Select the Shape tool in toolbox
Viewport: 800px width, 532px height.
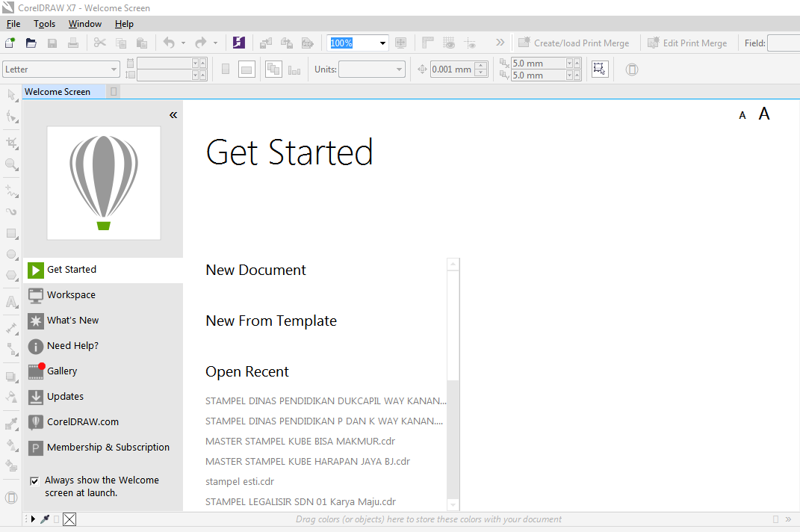point(12,117)
